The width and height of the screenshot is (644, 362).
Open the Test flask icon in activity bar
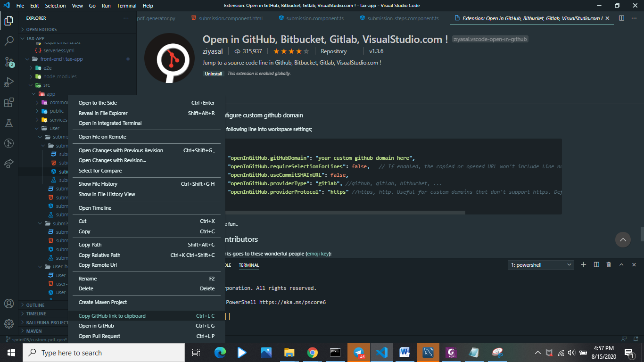[x=9, y=123]
